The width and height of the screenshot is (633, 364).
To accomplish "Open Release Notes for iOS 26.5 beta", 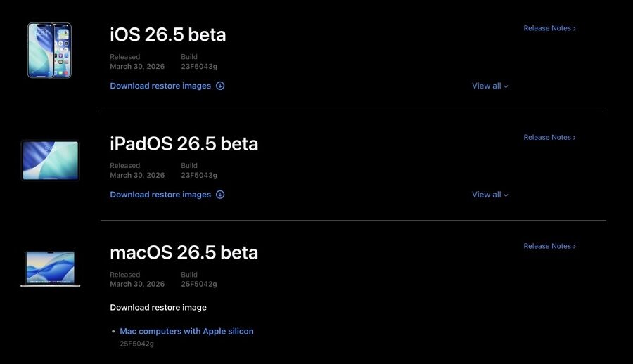I will click(x=549, y=28).
